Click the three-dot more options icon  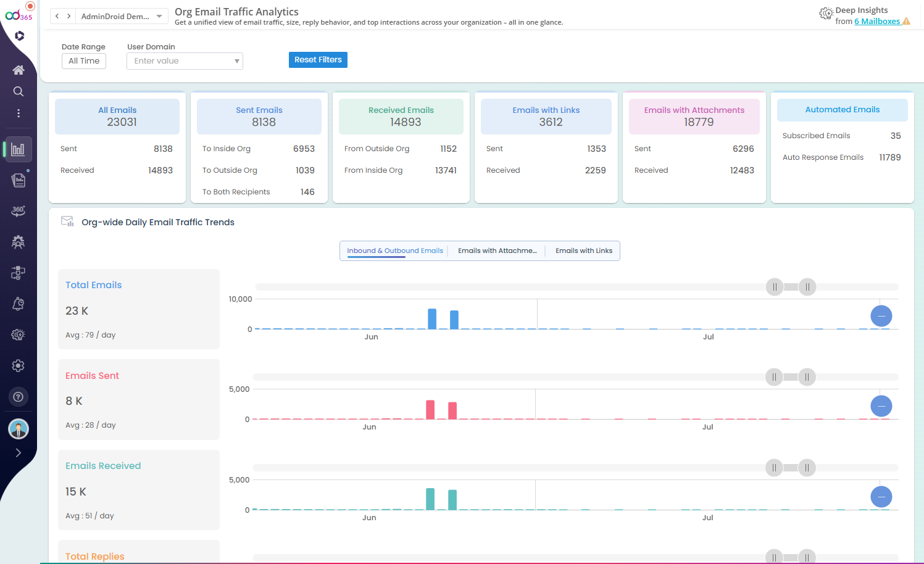pos(19,113)
